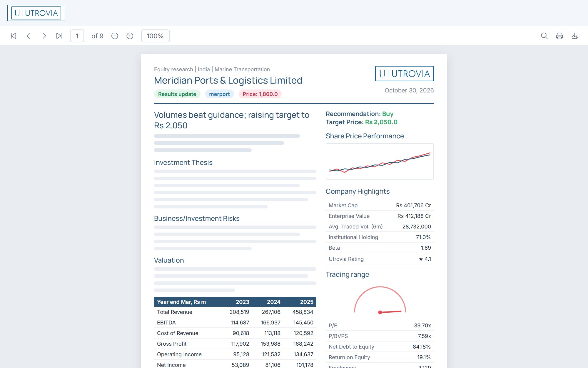Image resolution: width=588 pixels, height=368 pixels.
Task: Click the Investment Thesis heading
Action: 183,163
